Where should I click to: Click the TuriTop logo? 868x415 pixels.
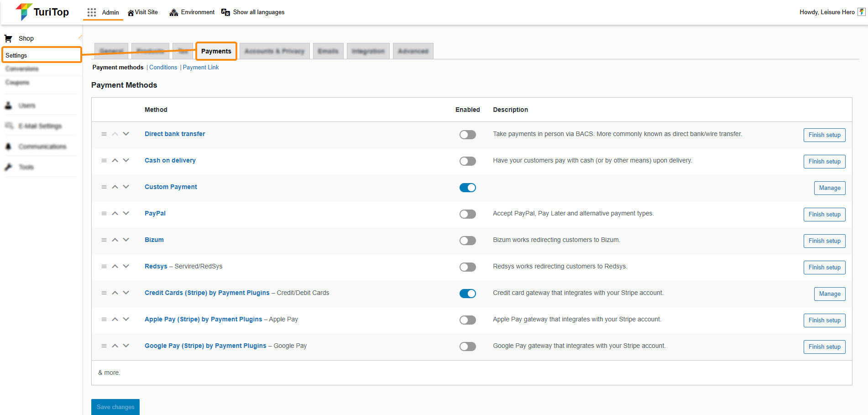pos(42,12)
